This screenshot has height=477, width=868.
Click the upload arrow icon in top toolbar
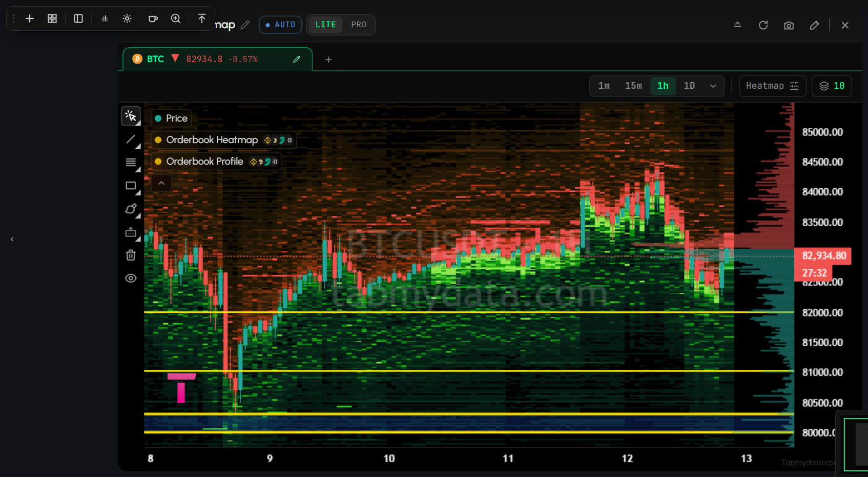202,18
